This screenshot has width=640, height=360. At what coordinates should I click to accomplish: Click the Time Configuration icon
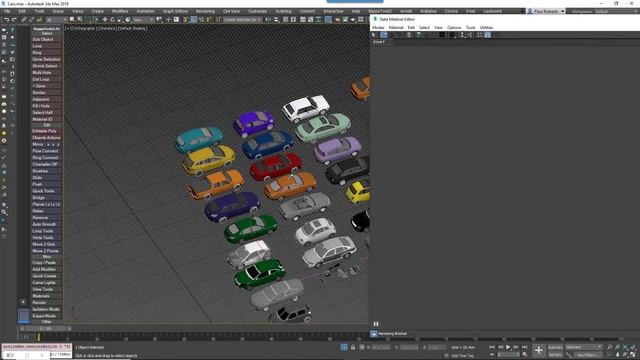coord(524,355)
